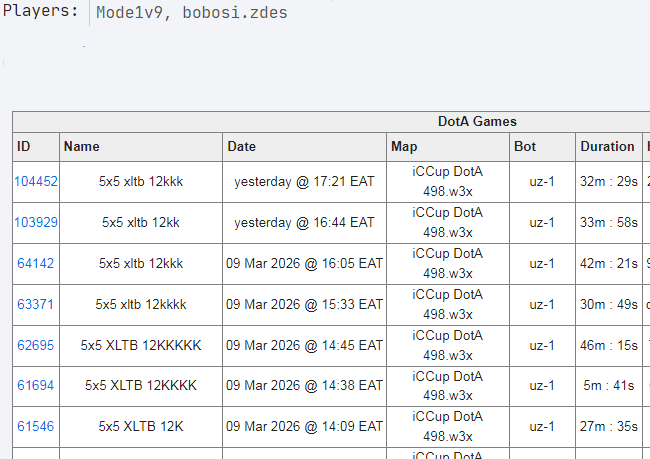Click the 5m : 41s duration cell
The image size is (650, 459).
point(609,385)
